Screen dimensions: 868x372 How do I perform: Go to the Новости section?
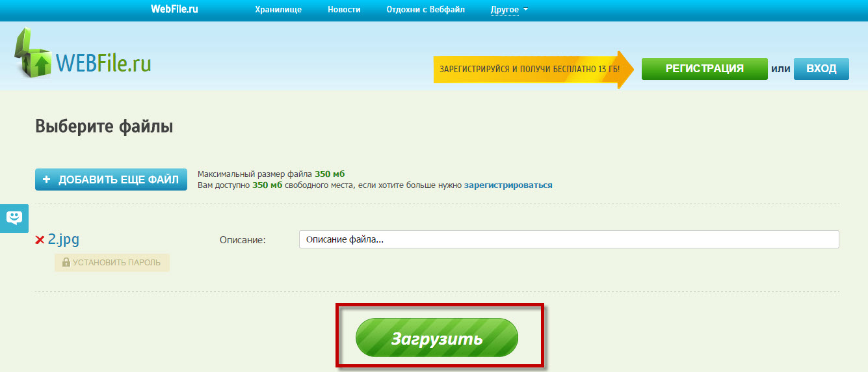point(344,10)
